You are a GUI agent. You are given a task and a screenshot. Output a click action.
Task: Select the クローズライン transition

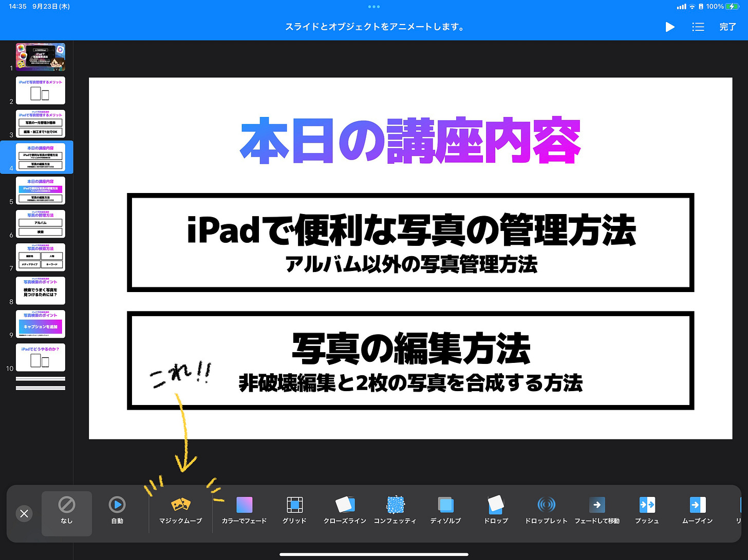[345, 511]
